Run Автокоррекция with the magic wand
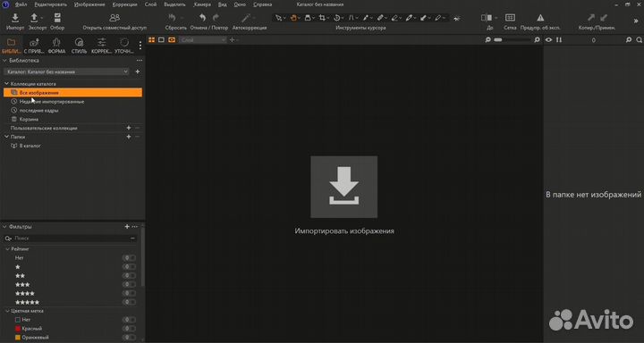 (247, 18)
